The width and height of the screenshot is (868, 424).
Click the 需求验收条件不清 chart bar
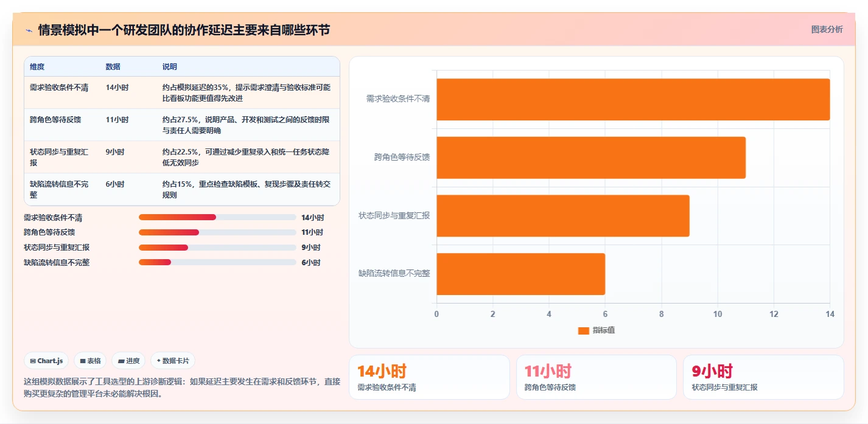pyautogui.click(x=633, y=99)
